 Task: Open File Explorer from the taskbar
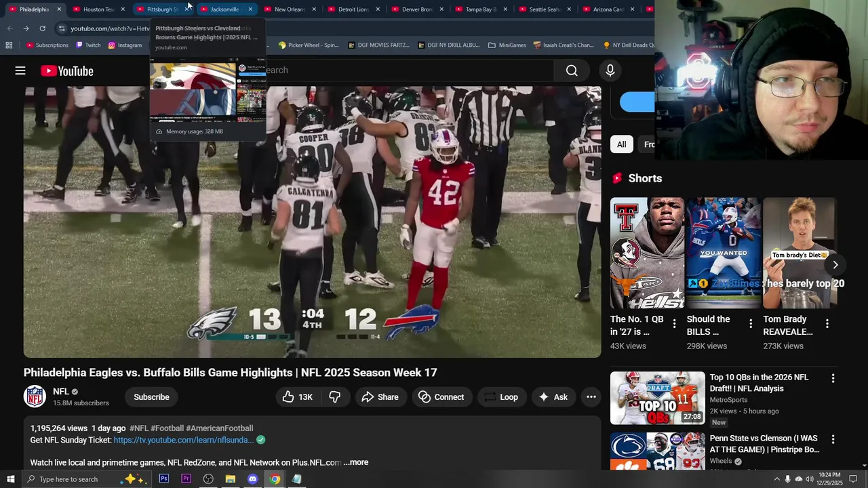point(231,479)
